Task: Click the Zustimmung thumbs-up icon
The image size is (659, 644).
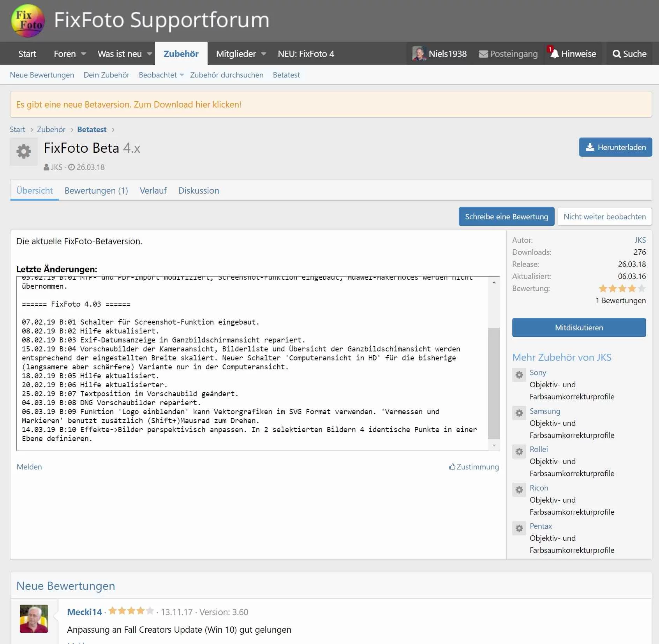Action: [x=452, y=466]
